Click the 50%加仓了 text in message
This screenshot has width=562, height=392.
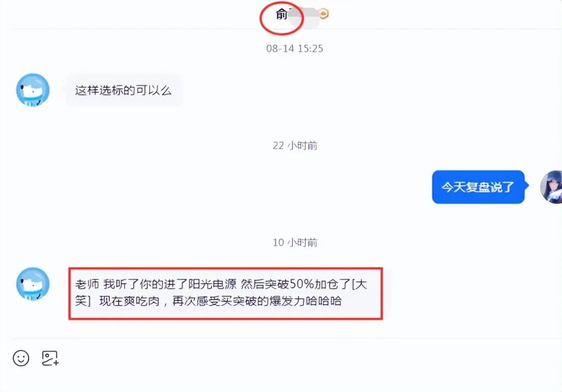[x=320, y=284]
